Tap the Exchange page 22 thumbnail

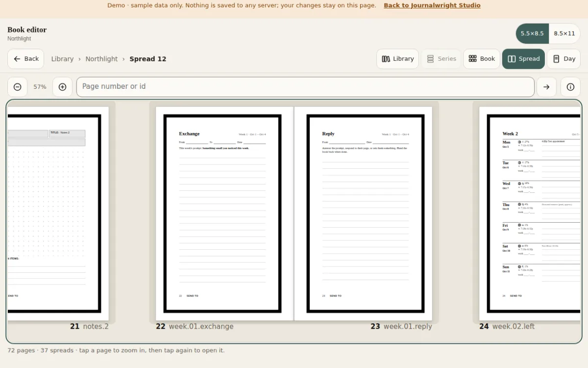[225, 213]
